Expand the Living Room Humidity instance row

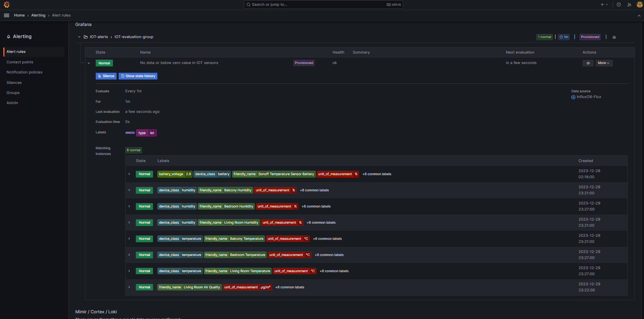[129, 223]
